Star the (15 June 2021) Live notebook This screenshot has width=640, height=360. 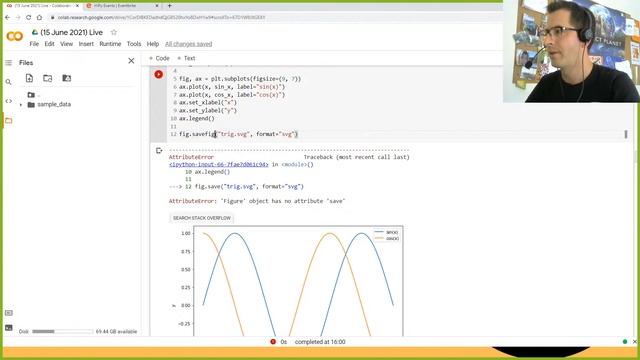114,32
